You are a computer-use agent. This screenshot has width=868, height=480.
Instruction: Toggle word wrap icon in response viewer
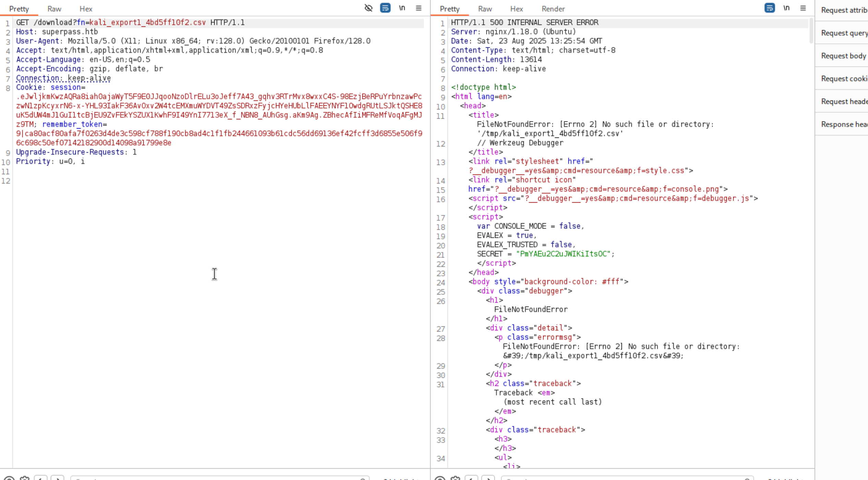pyautogui.click(x=770, y=8)
